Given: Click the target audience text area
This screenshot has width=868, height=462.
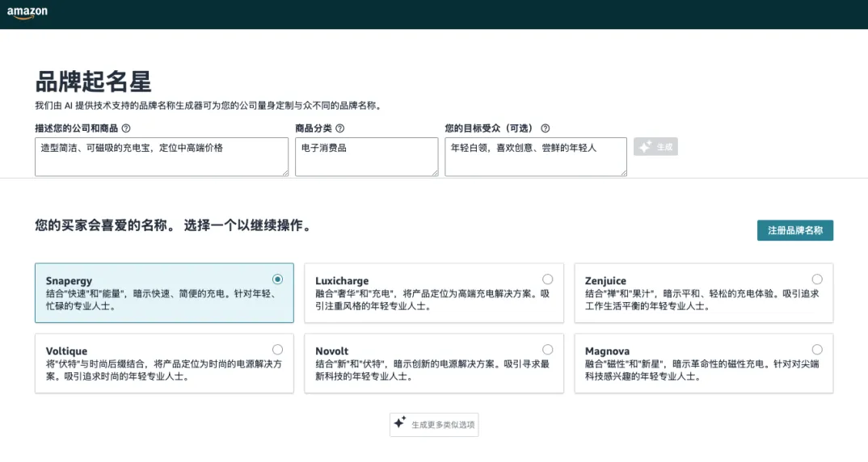Looking at the screenshot, I should 535,156.
